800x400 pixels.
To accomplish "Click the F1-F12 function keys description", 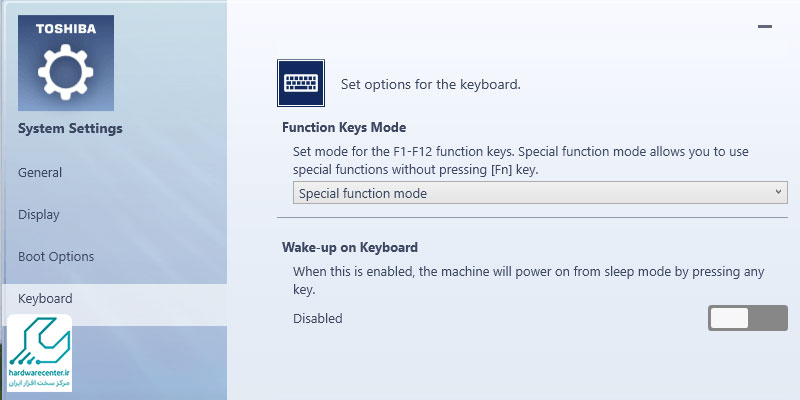I will (521, 160).
